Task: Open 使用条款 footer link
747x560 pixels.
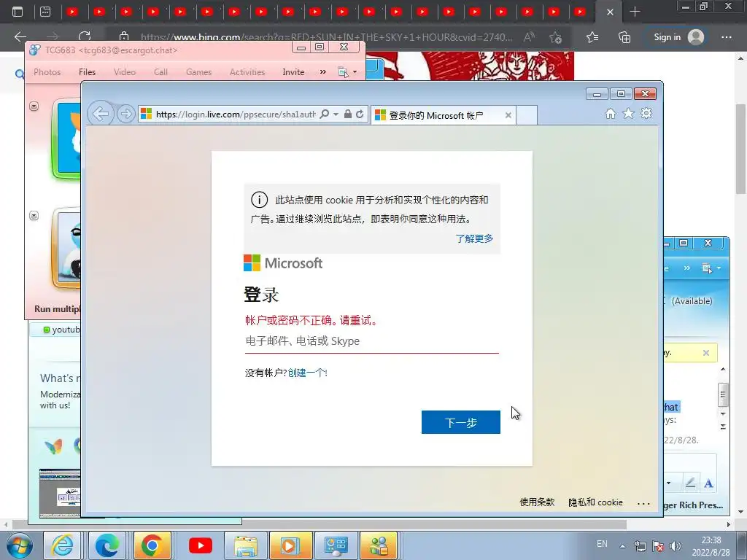Action: tap(537, 502)
